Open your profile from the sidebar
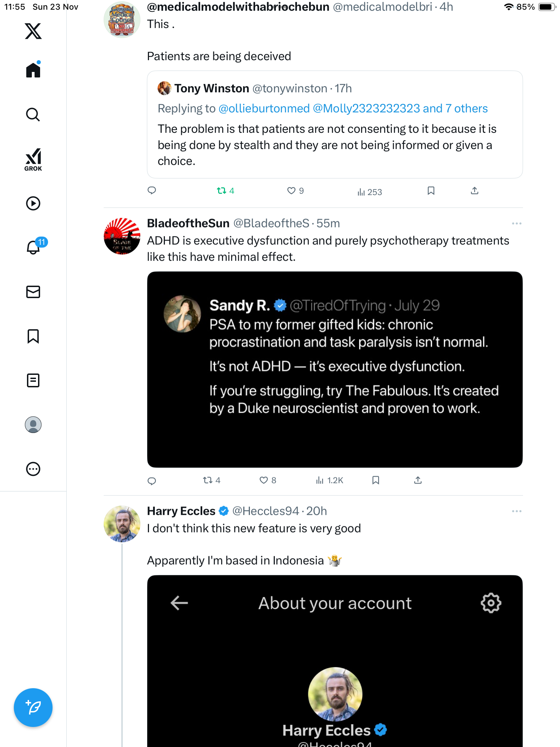Image resolution: width=560 pixels, height=747 pixels. (x=33, y=425)
